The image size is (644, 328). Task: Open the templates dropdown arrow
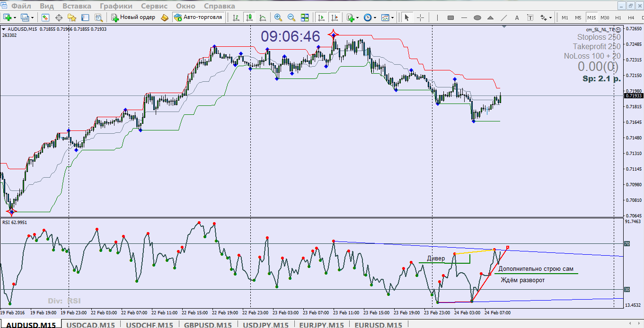[393, 17]
